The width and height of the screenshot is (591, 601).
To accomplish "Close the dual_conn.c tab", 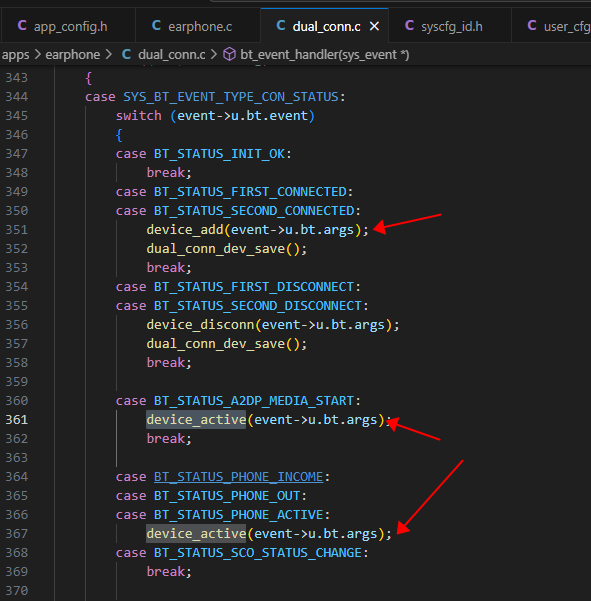I will (374, 26).
